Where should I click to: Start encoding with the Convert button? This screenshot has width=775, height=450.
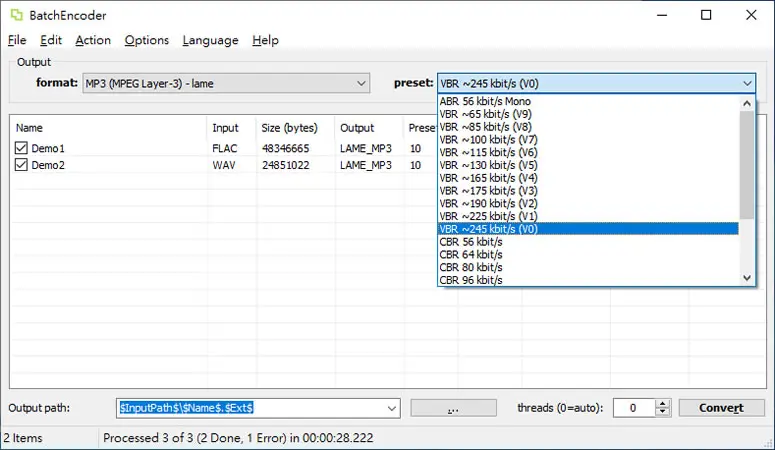721,408
